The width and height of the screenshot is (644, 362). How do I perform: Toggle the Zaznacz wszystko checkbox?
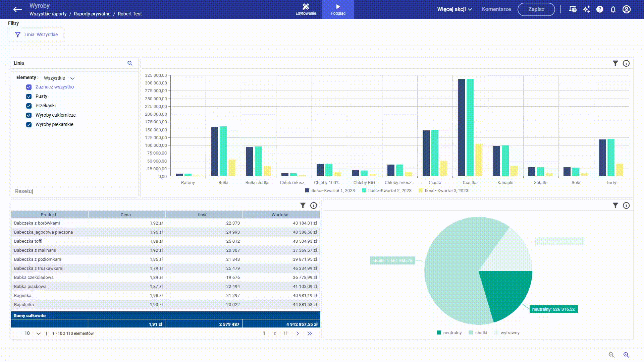coord(29,87)
